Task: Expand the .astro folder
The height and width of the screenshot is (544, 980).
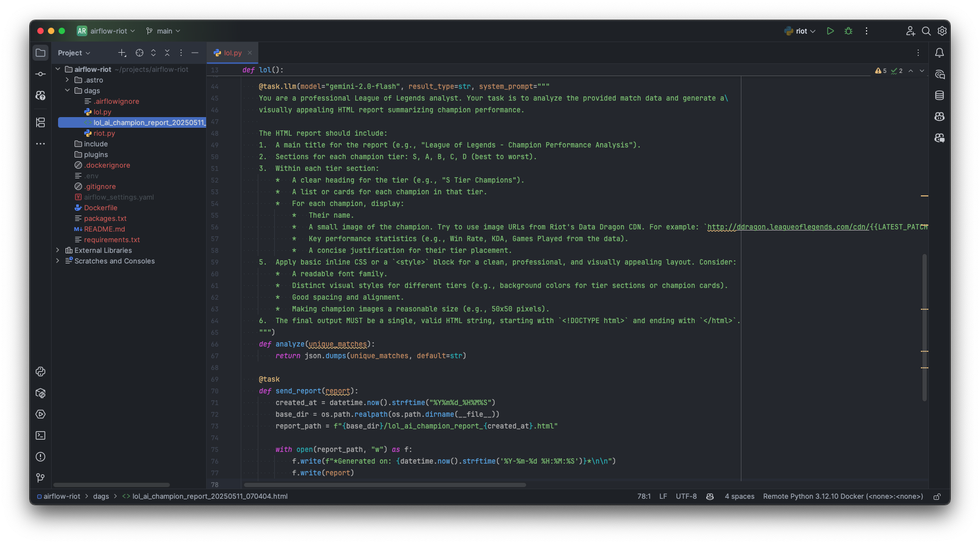Action: click(68, 80)
